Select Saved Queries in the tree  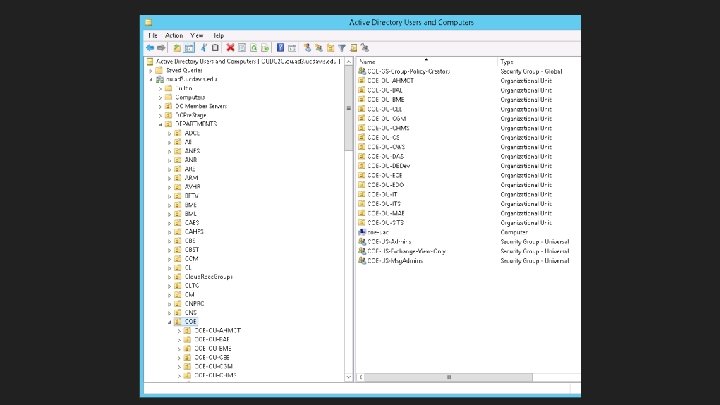tap(184, 70)
